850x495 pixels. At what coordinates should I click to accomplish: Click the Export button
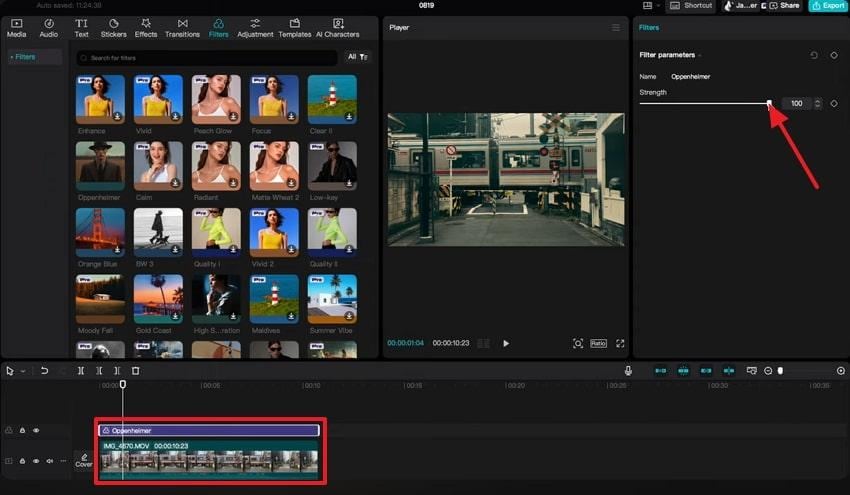click(x=828, y=5)
